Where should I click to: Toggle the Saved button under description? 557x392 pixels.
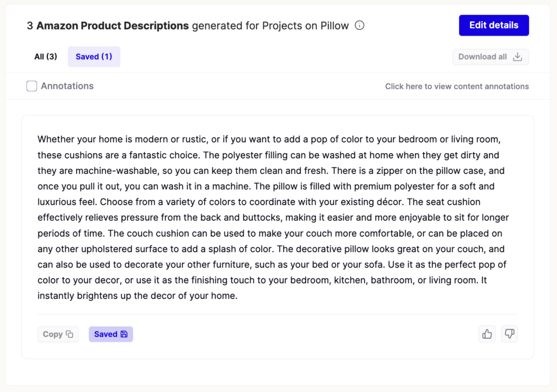[x=110, y=334]
